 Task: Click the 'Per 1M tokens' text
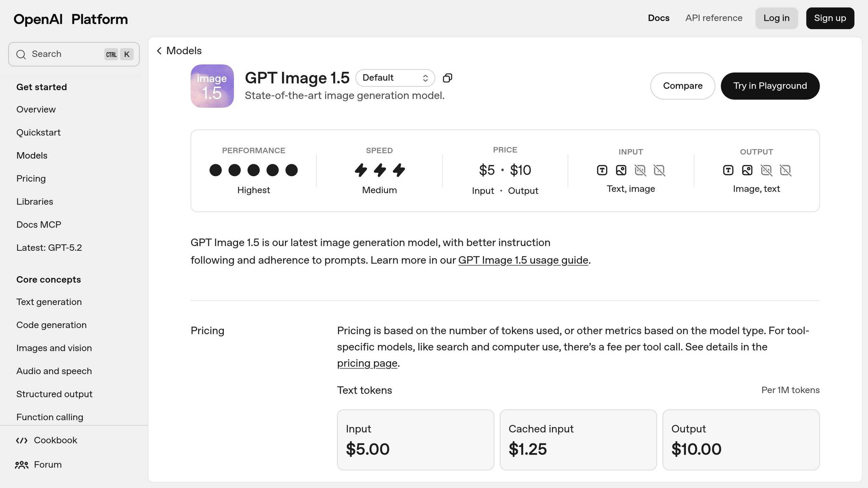pos(790,390)
